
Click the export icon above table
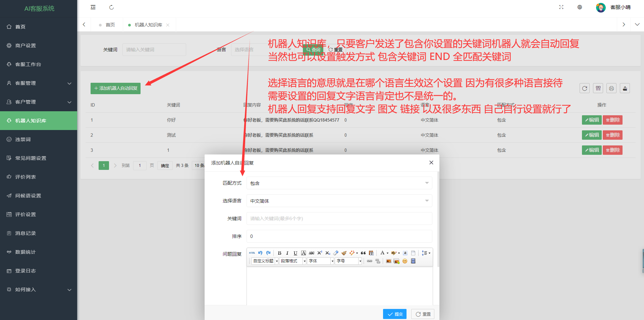[x=625, y=88]
